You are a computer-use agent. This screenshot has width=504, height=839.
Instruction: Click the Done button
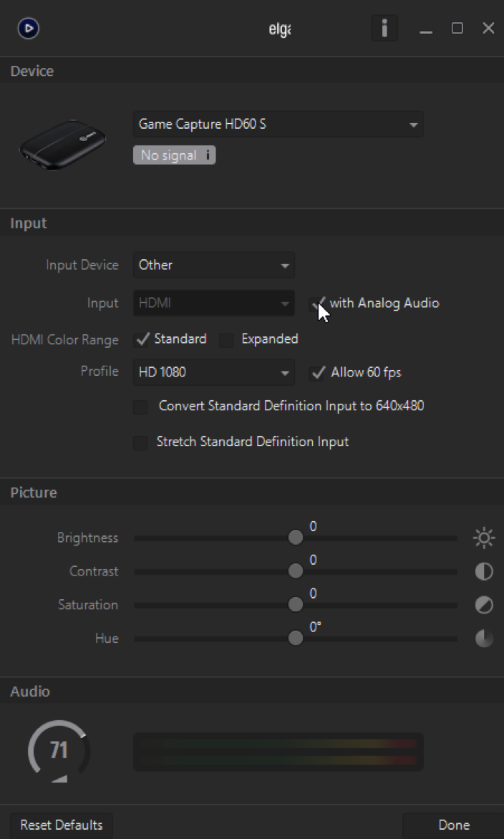pyautogui.click(x=453, y=825)
